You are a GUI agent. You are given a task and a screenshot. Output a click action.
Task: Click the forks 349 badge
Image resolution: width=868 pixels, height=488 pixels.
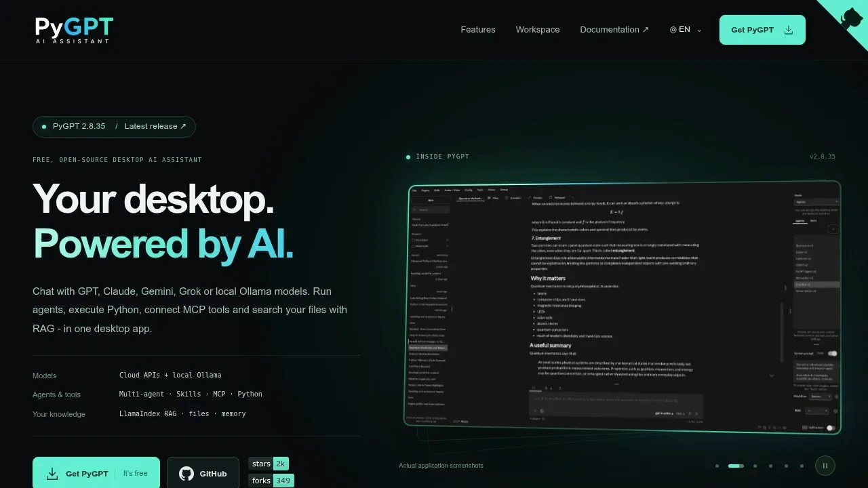point(271,481)
